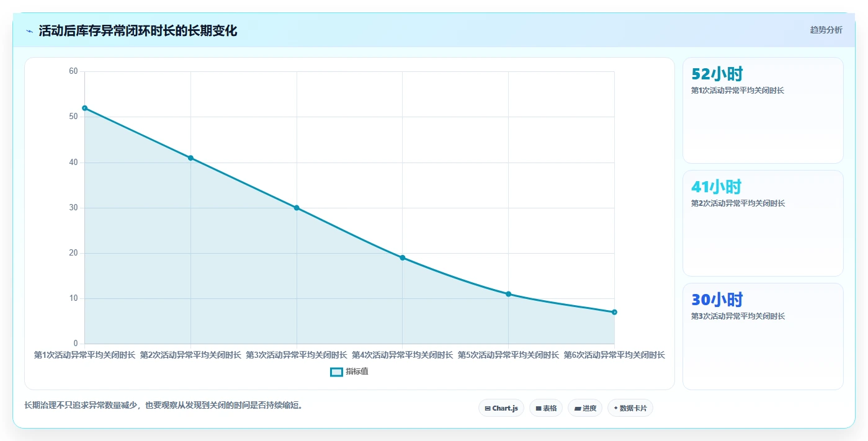Screen dimensions: 868x441
Task: Open the 30小时 data card
Action: pos(763,336)
